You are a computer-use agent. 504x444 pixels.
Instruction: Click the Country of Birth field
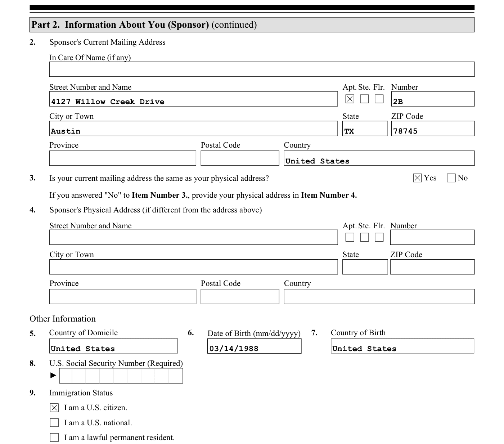click(402, 346)
